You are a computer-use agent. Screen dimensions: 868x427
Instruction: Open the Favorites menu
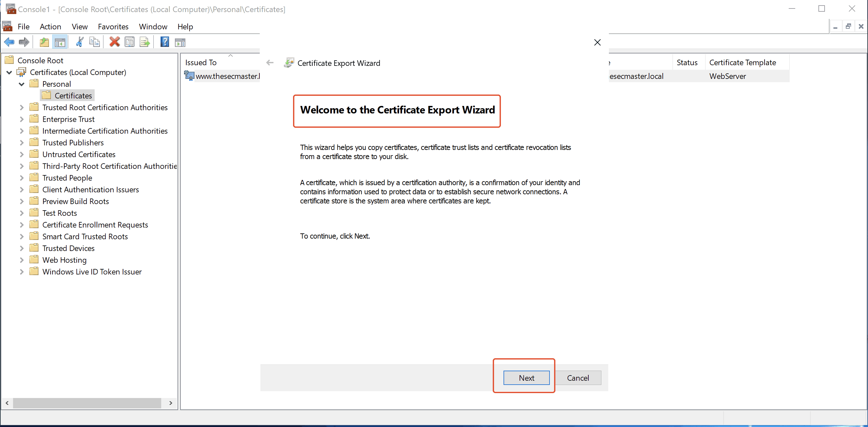pyautogui.click(x=113, y=27)
